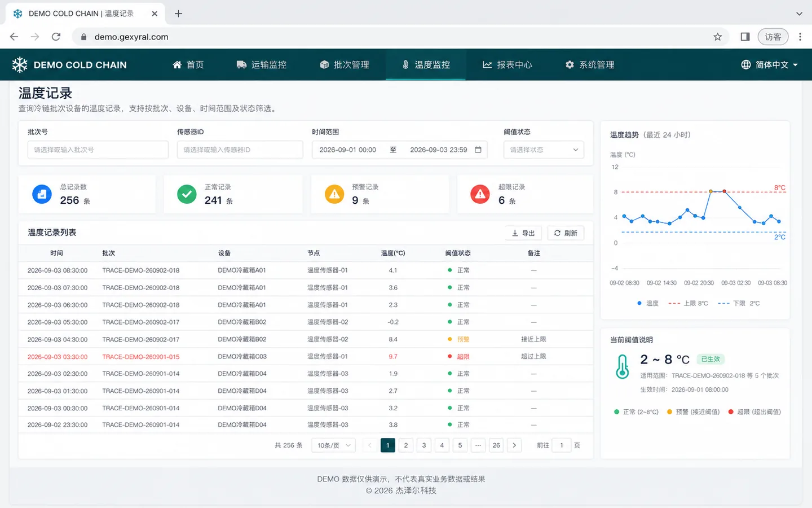
Task: Close the DEMO COLD CHAIN browser tab
Action: click(155, 14)
